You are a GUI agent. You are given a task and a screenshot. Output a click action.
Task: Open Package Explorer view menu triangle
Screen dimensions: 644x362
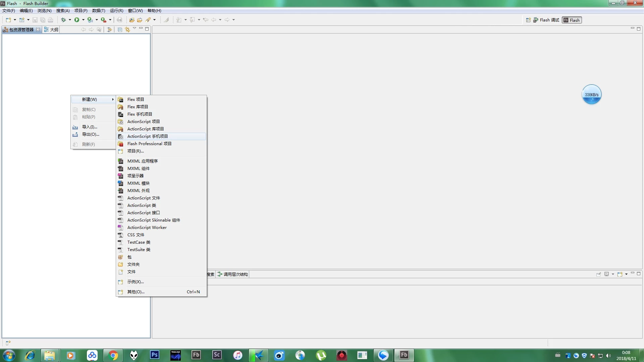[x=135, y=28]
